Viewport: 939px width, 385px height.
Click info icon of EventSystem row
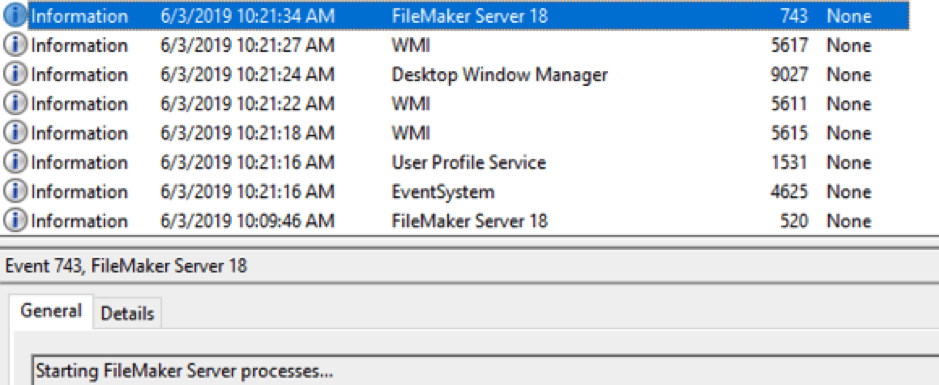click(x=15, y=192)
